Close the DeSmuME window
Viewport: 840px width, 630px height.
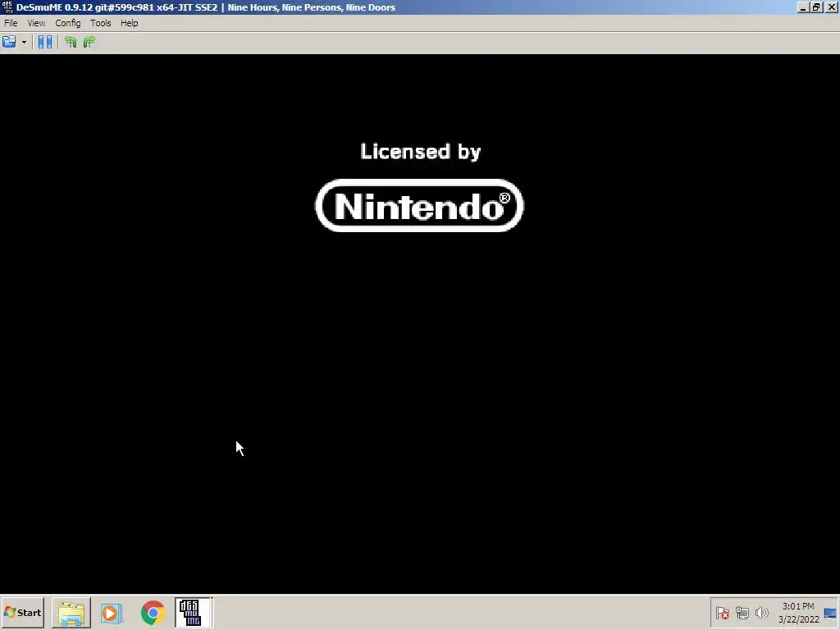831,7
